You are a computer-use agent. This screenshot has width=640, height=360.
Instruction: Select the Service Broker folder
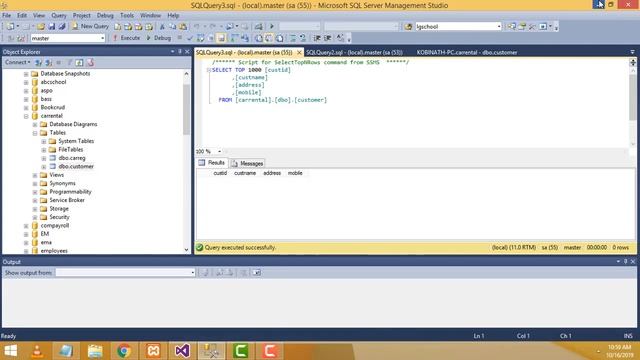pyautogui.click(x=67, y=200)
